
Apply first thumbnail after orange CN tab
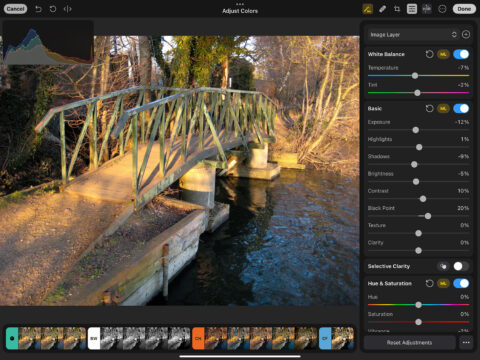pyautogui.click(x=216, y=338)
